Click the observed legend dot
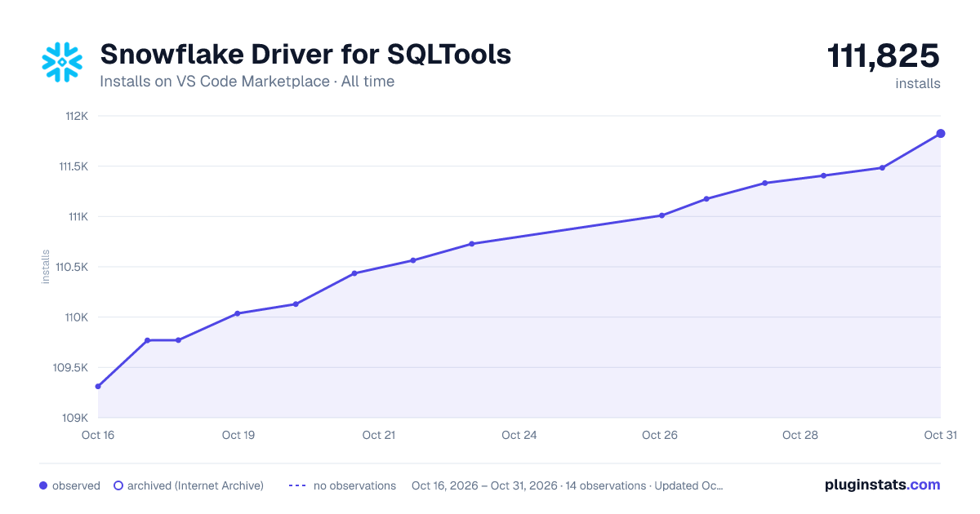980x514 pixels. point(43,485)
